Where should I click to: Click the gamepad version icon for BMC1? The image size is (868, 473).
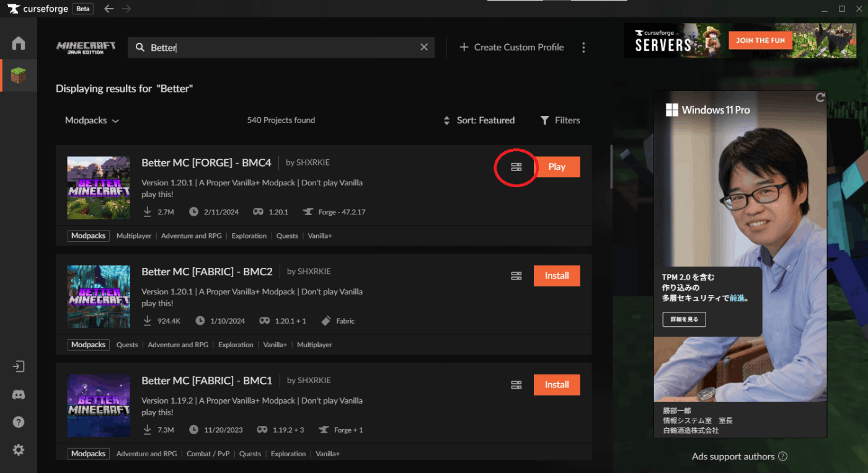(x=262, y=430)
